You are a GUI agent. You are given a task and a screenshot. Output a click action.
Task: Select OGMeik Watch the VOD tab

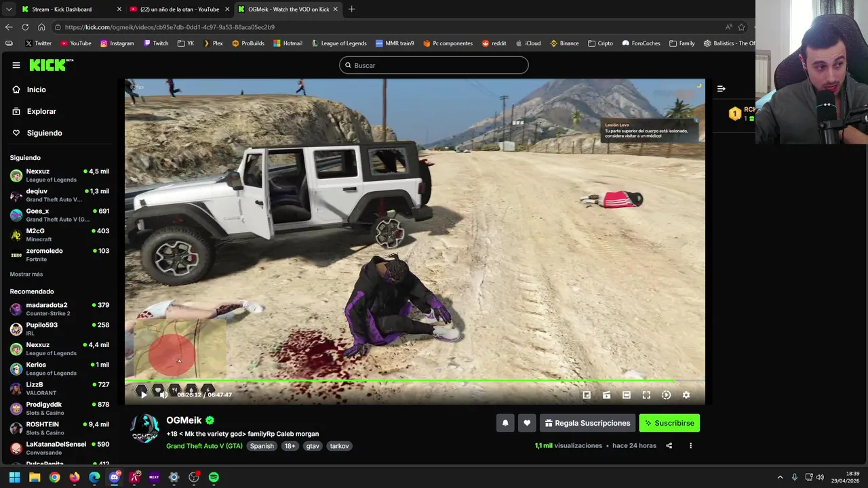tap(288, 9)
